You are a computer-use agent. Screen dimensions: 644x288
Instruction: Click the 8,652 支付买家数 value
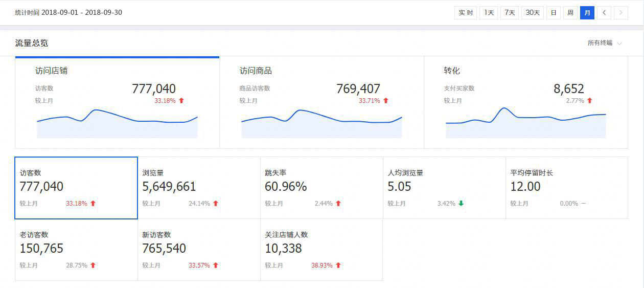tap(569, 88)
